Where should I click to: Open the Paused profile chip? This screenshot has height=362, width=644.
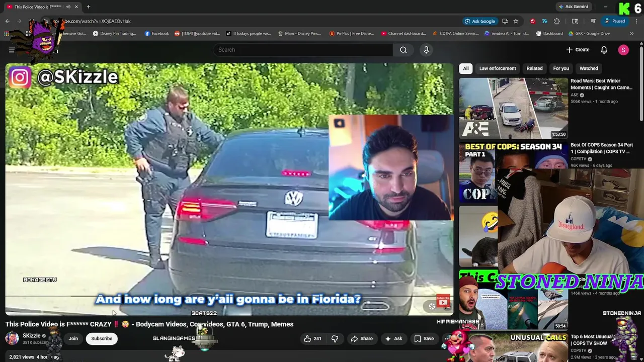pyautogui.click(x=615, y=21)
